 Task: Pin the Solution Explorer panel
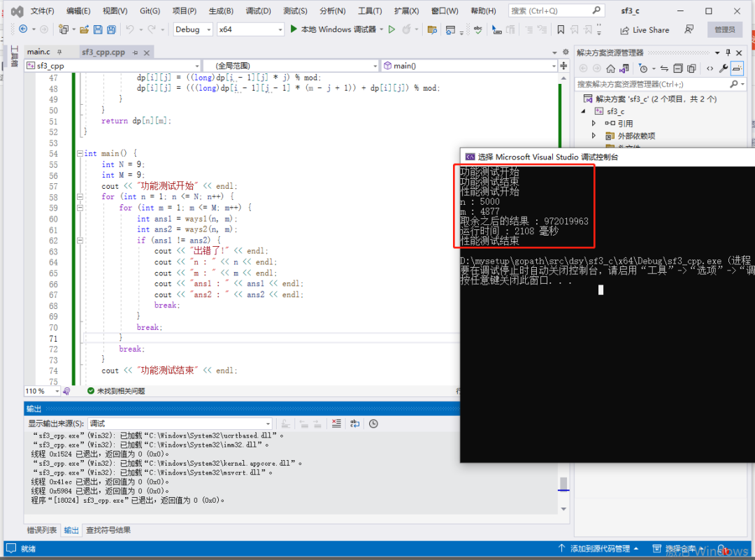click(728, 52)
